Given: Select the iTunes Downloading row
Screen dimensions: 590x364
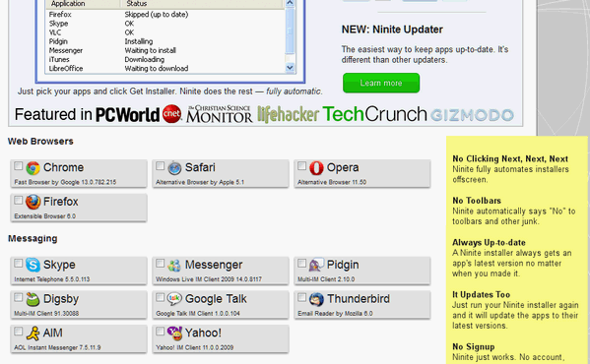Looking at the screenshot, I should 165,59.
